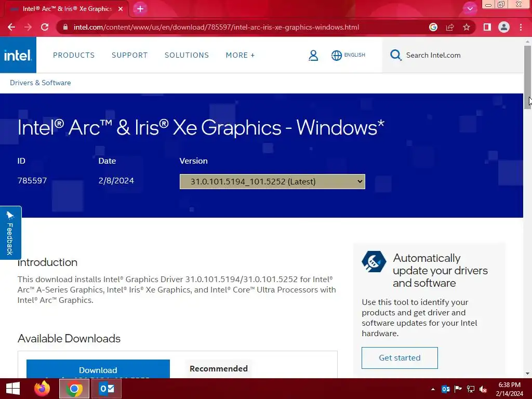Open the tab search dropdown
532x399 pixels.
pyautogui.click(x=470, y=9)
